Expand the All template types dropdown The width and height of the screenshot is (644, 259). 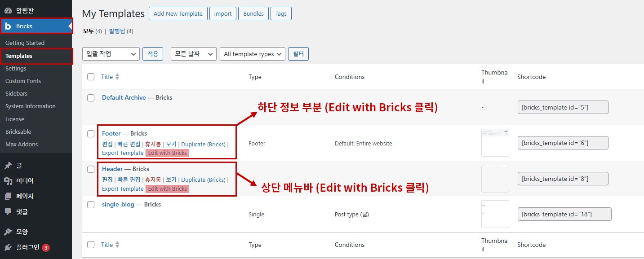[253, 54]
